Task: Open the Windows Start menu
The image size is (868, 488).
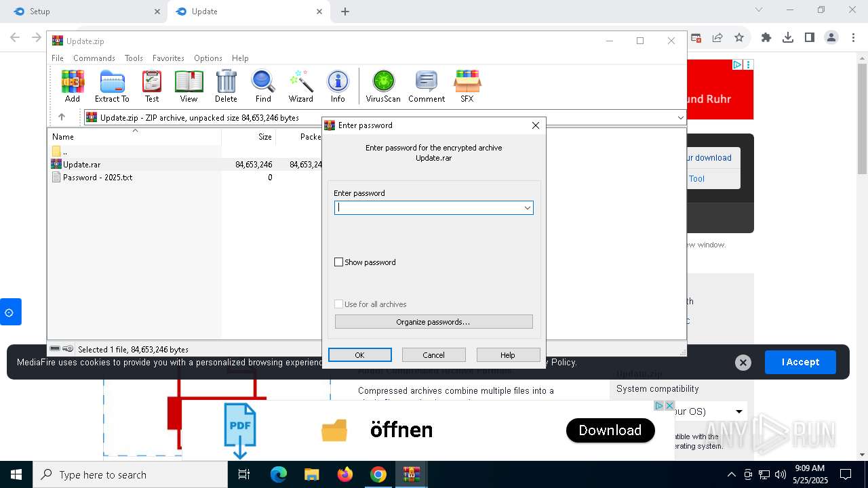Action: tap(16, 474)
